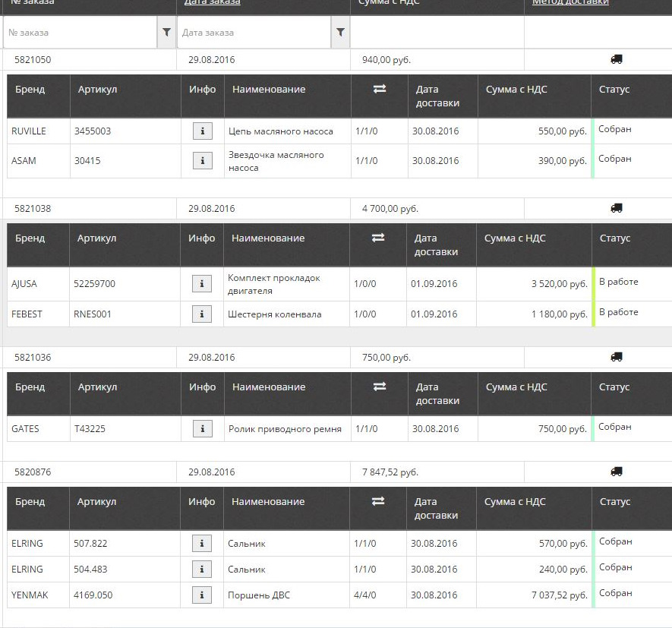This screenshot has height=628, width=672.
Task: Open info for RUVILLE 3455003 item
Action: click(202, 131)
